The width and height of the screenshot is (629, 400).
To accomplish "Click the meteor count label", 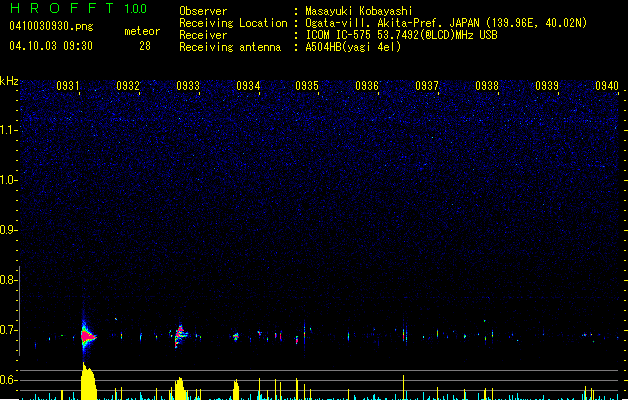I will (142, 31).
